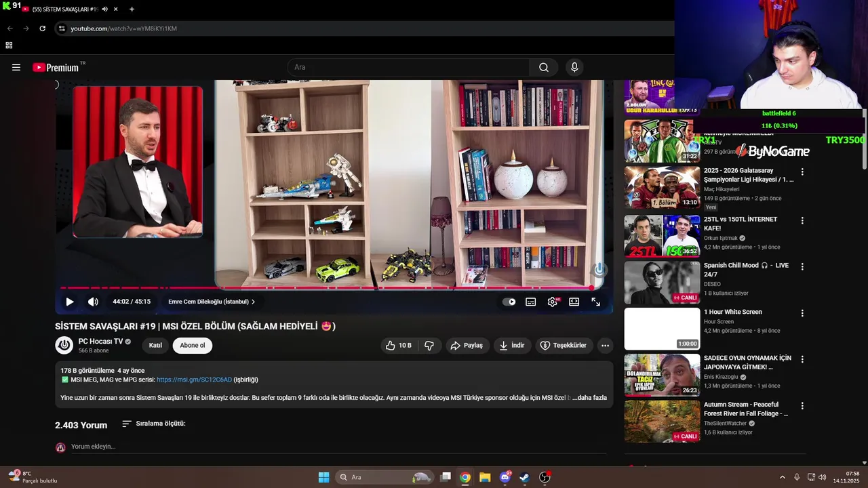
Task: Open the 31:22 video thumbnail
Action: [662, 141]
